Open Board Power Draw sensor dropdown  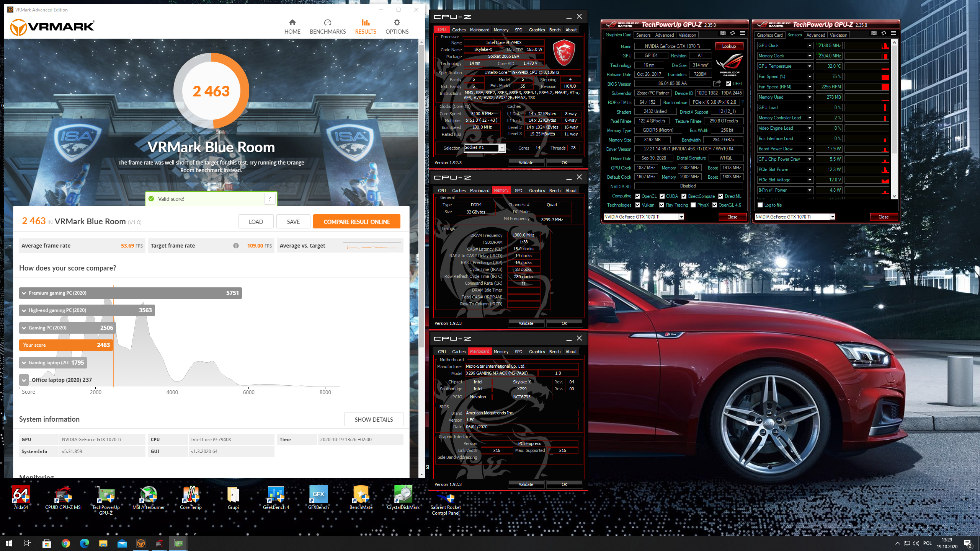pos(810,149)
